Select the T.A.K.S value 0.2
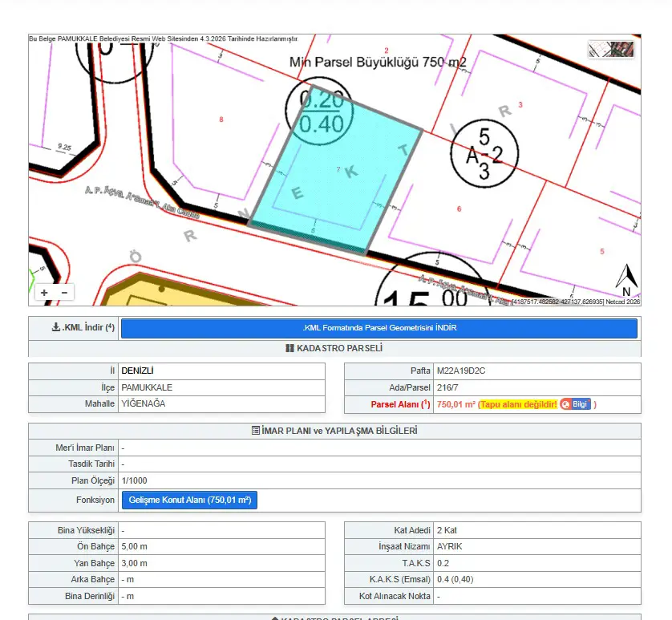672x620 pixels. pyautogui.click(x=443, y=563)
